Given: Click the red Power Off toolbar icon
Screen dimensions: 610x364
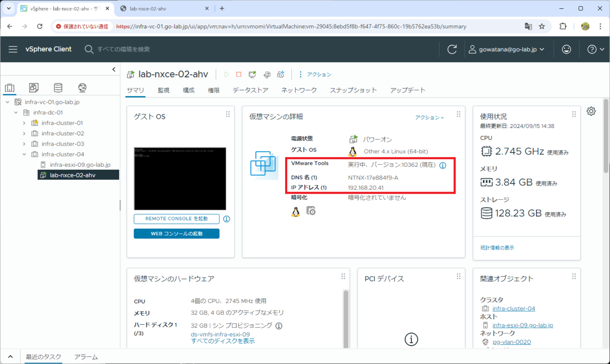Looking at the screenshot, I should click(239, 75).
